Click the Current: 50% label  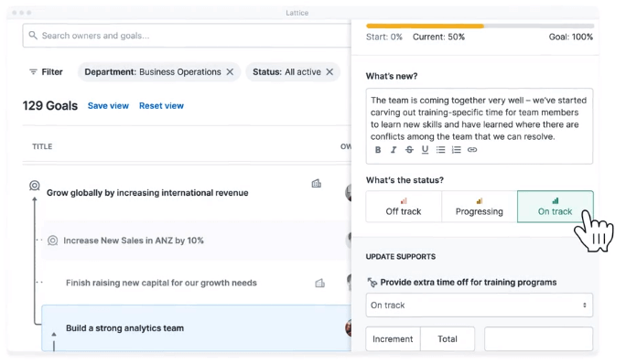[438, 37]
